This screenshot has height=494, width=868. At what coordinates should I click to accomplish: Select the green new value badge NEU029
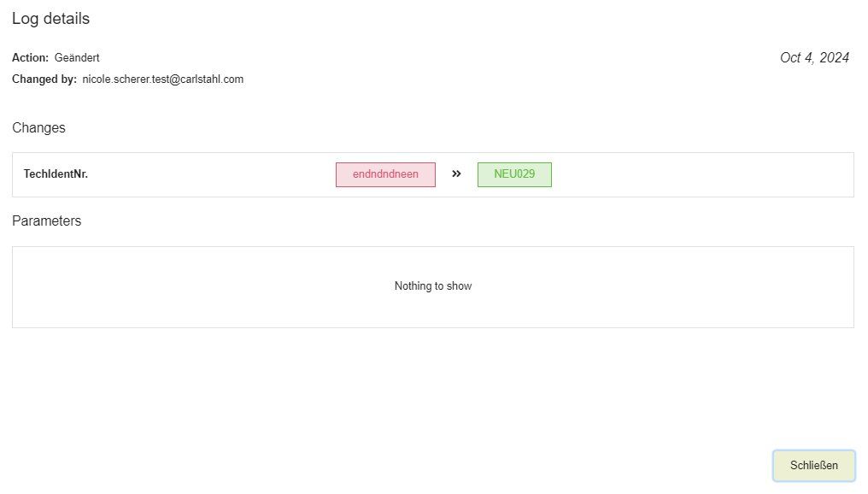click(x=514, y=174)
